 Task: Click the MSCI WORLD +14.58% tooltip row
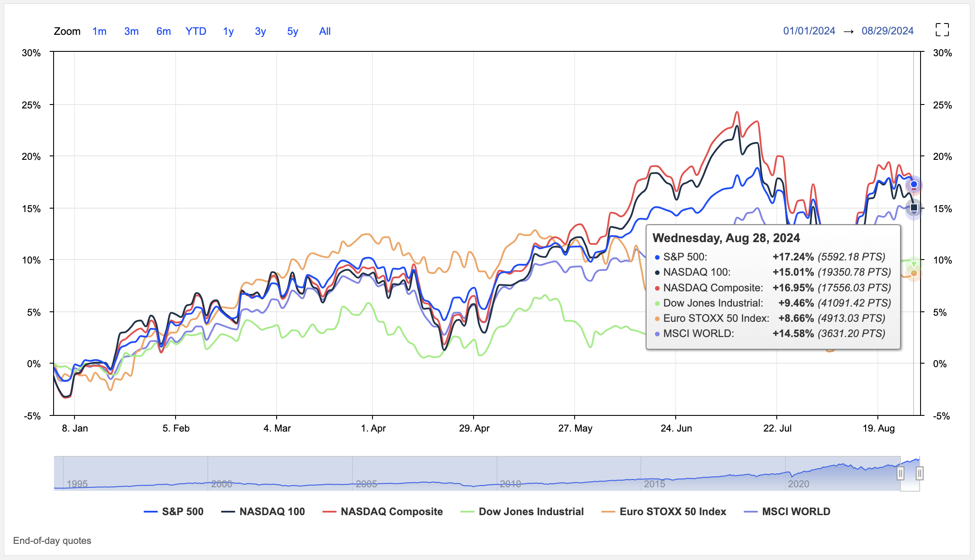point(770,334)
